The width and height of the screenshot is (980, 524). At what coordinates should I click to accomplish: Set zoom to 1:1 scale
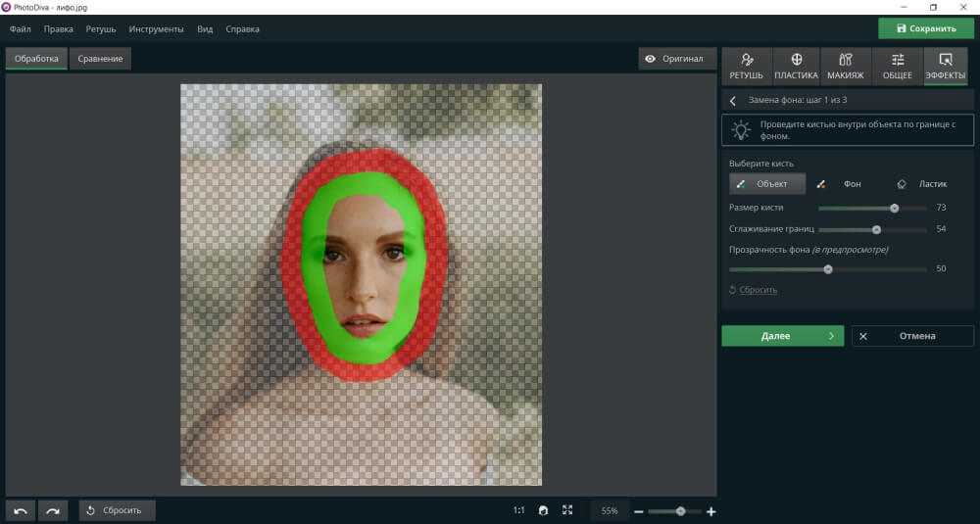point(518,510)
